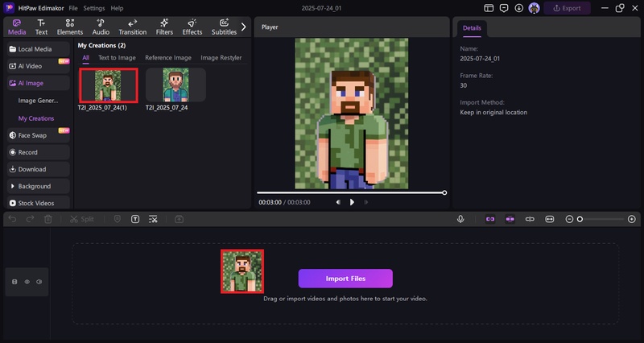Open Record in sidebar

38,152
